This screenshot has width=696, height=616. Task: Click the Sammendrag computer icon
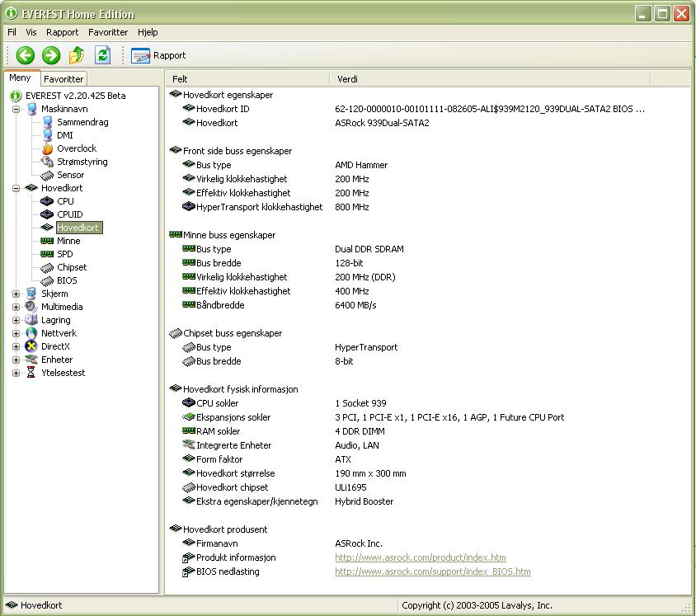pyautogui.click(x=47, y=123)
